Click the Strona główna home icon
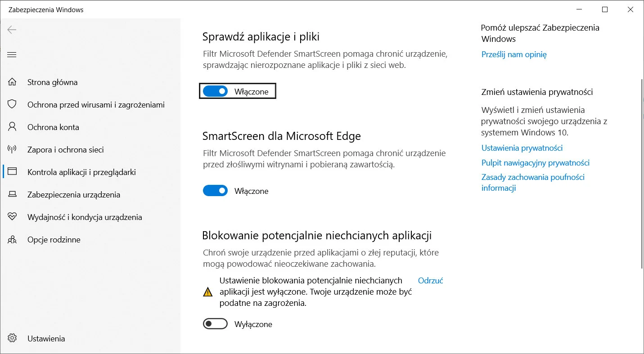The image size is (644, 354). pos(12,82)
